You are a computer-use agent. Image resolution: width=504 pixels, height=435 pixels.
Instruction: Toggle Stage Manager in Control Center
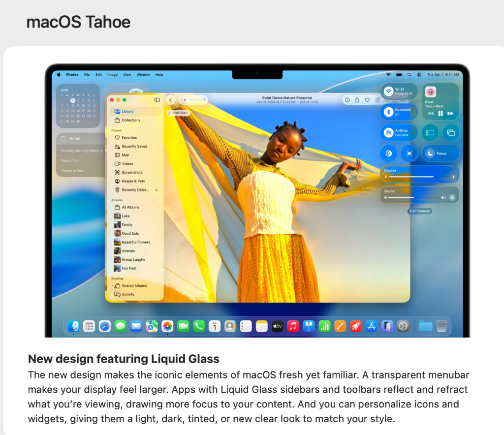430,133
